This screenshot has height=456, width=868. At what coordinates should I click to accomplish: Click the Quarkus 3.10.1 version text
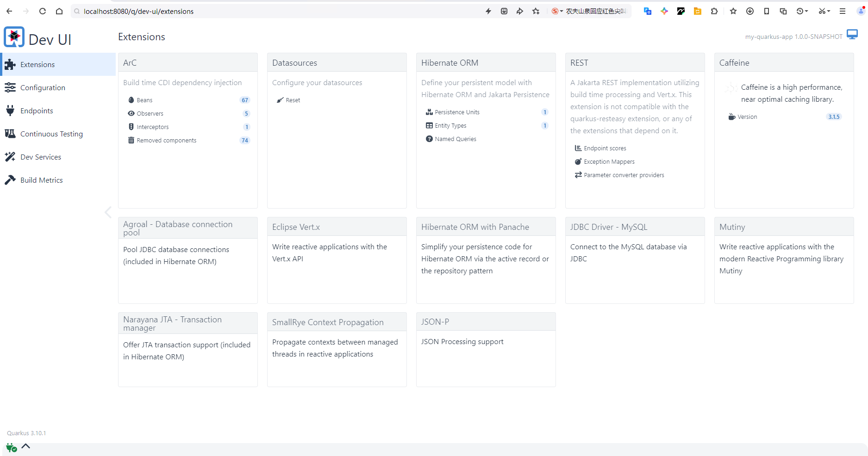[x=26, y=433]
